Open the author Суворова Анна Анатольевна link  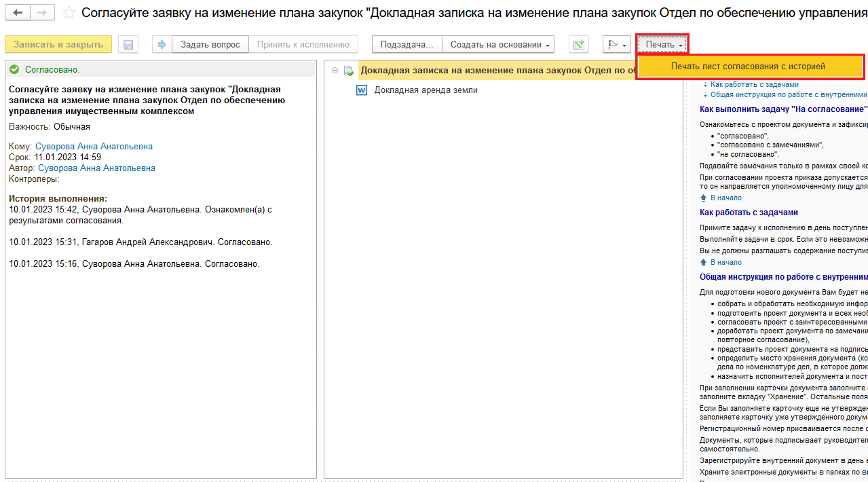96,168
